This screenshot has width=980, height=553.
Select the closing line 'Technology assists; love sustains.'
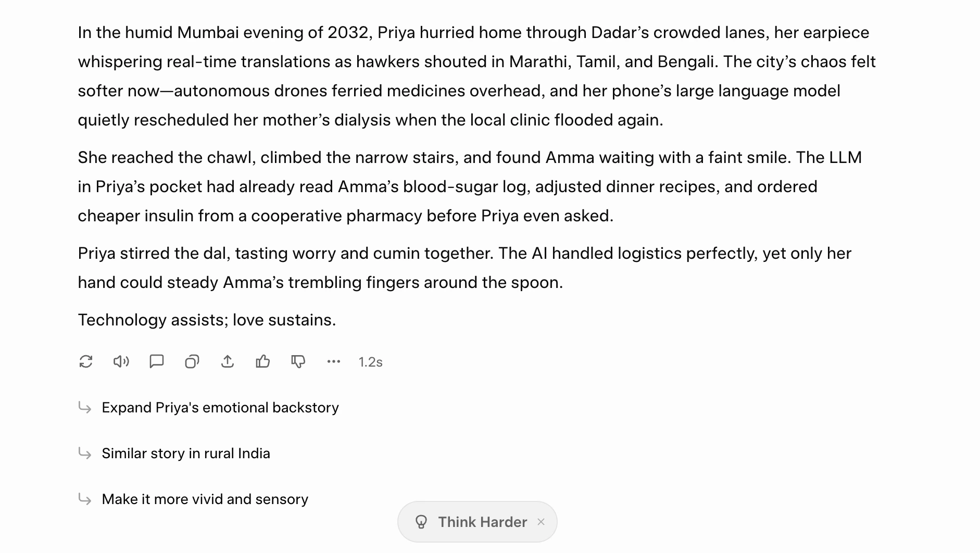[x=207, y=320]
